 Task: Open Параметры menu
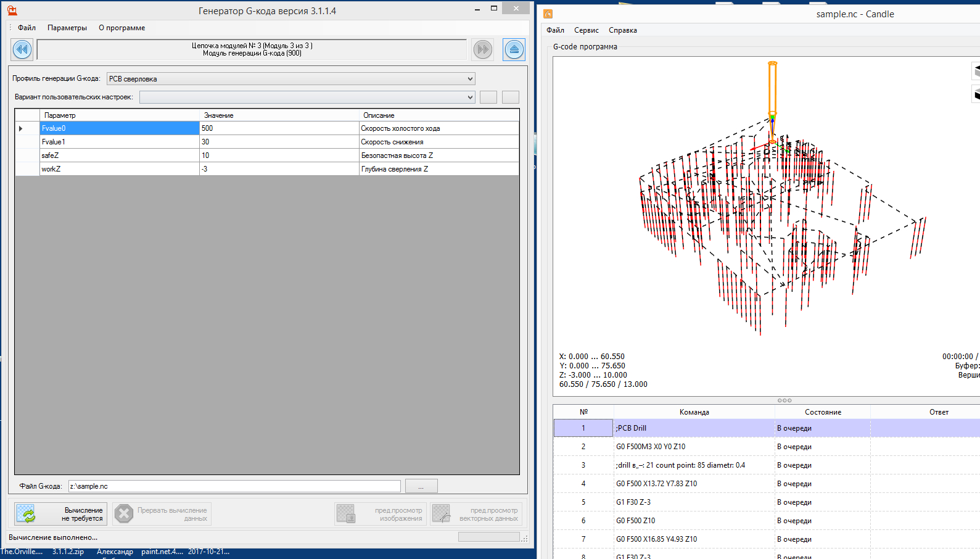click(67, 28)
